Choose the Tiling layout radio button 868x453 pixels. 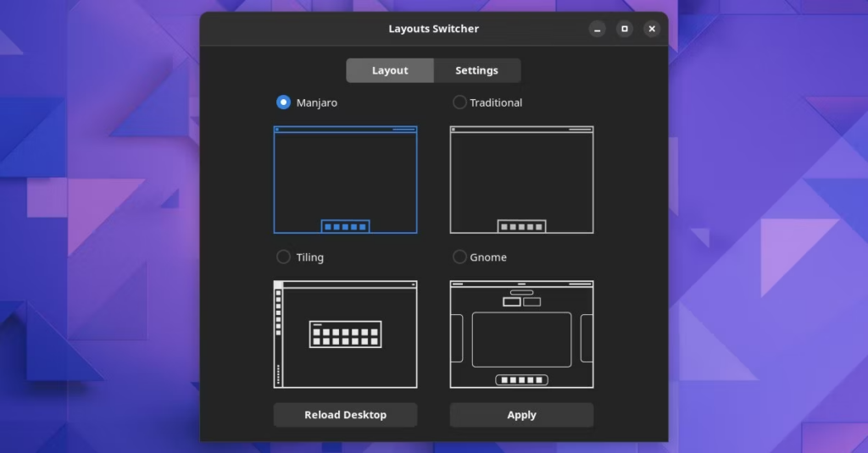click(283, 257)
